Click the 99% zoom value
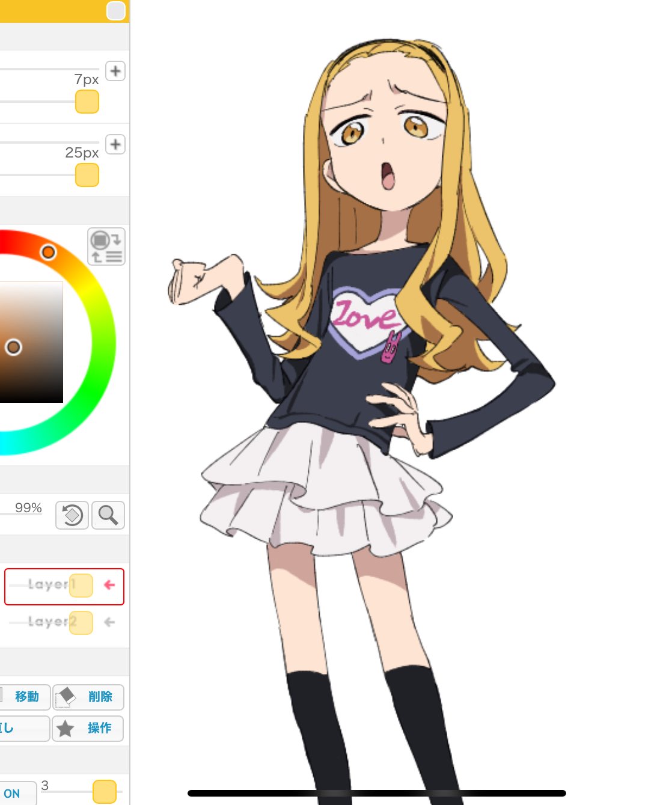This screenshot has width=672, height=805. (x=28, y=508)
